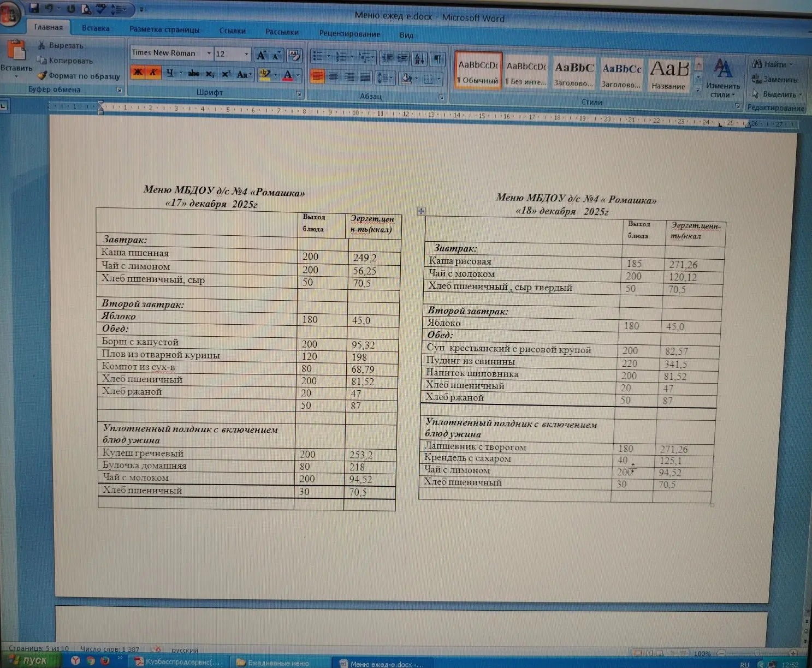Screen dimensions: 812x668
Task: Show paragraph marks with pilcrow icon
Action: (x=437, y=59)
